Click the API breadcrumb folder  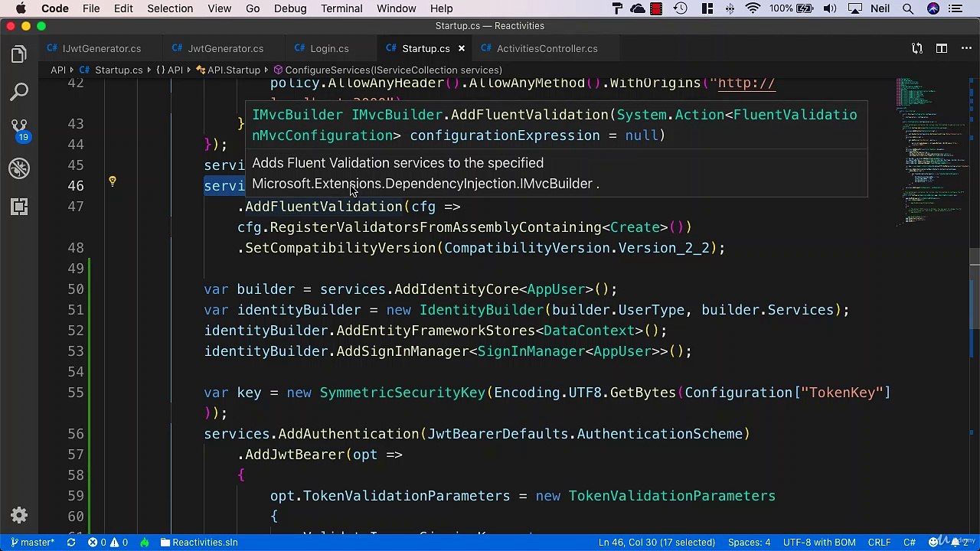click(x=58, y=70)
